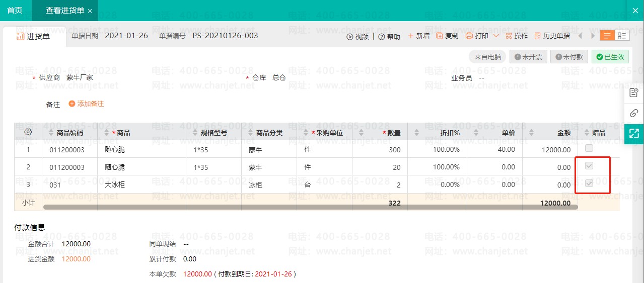Toggle 赠品 checkbox for row 2
This screenshot has height=283, width=644.
click(x=589, y=166)
